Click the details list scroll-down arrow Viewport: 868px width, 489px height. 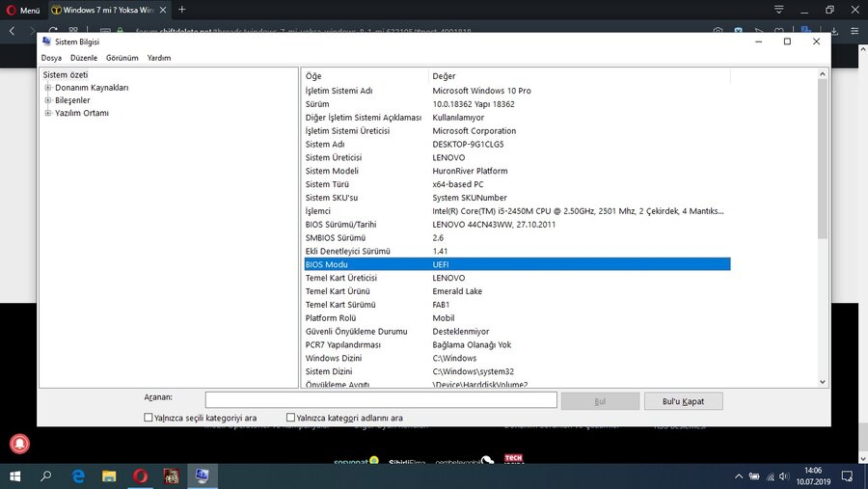click(x=822, y=382)
